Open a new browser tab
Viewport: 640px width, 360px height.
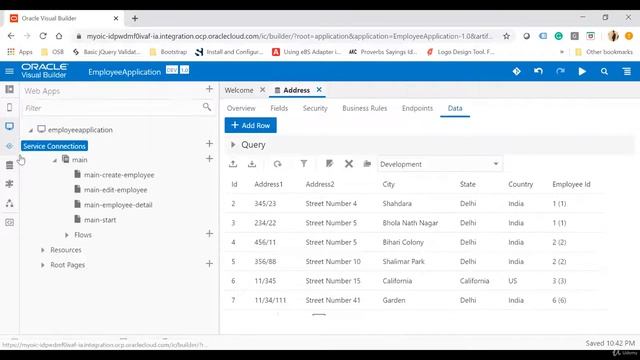[x=135, y=18]
